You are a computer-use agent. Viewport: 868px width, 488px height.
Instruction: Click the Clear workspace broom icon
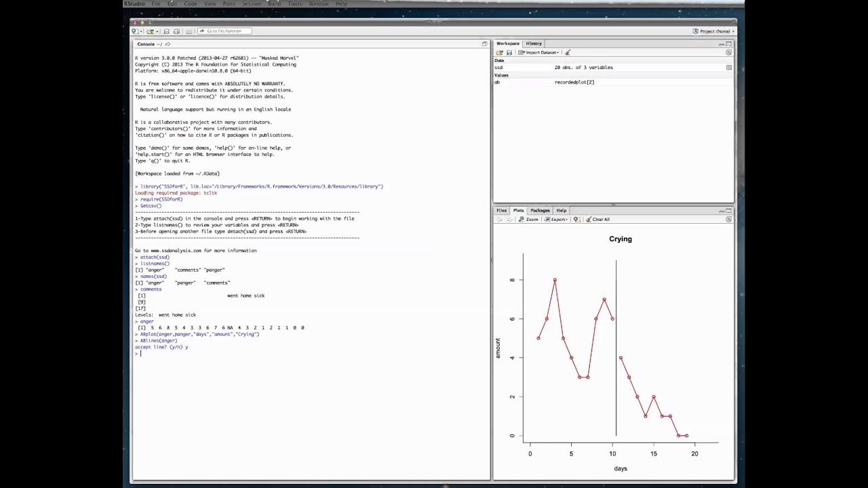tap(568, 53)
